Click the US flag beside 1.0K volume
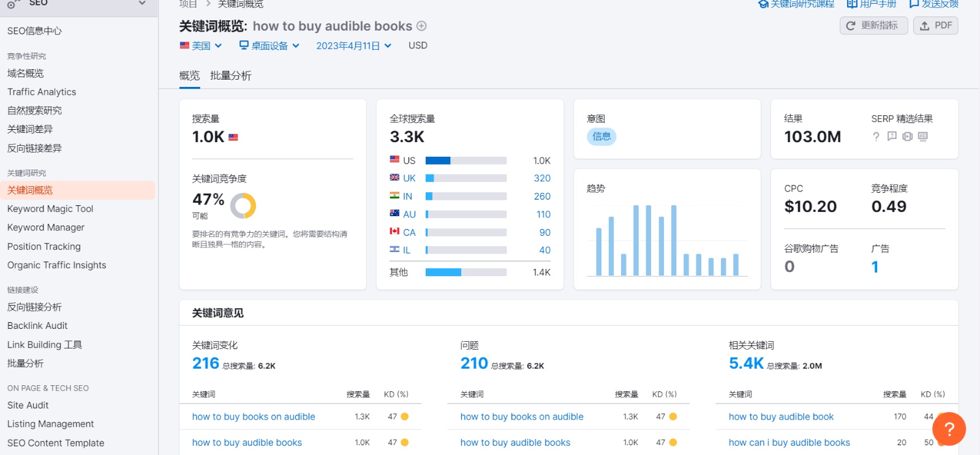 pyautogui.click(x=233, y=138)
